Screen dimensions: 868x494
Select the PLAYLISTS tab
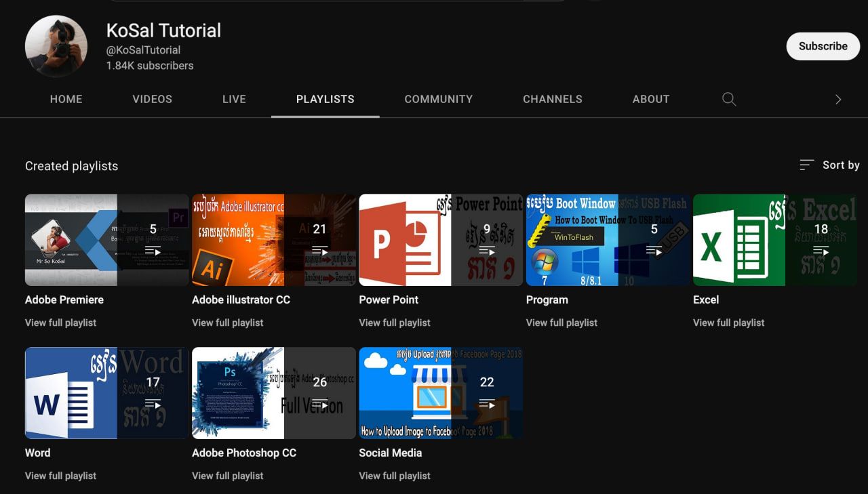(325, 99)
